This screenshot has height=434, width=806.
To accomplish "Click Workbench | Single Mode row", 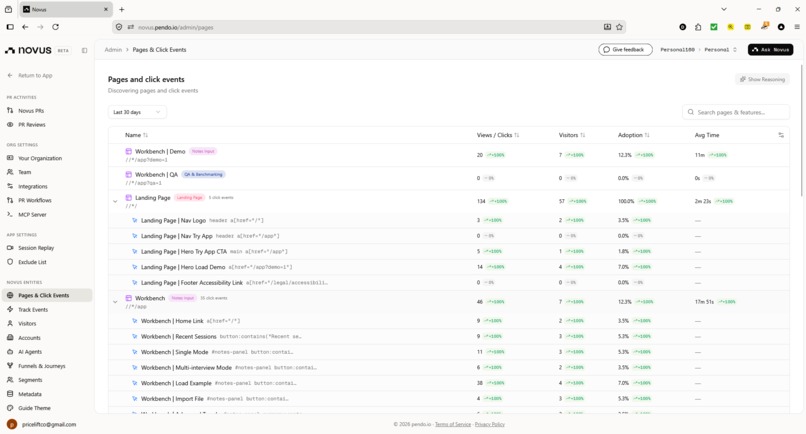I will click(449, 352).
